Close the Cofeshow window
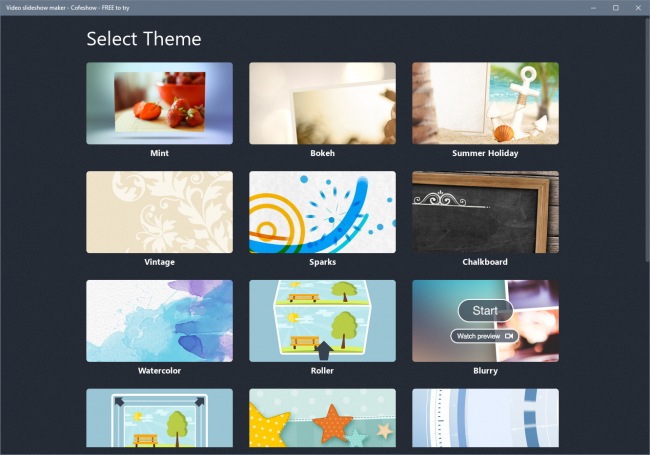 [x=638, y=8]
